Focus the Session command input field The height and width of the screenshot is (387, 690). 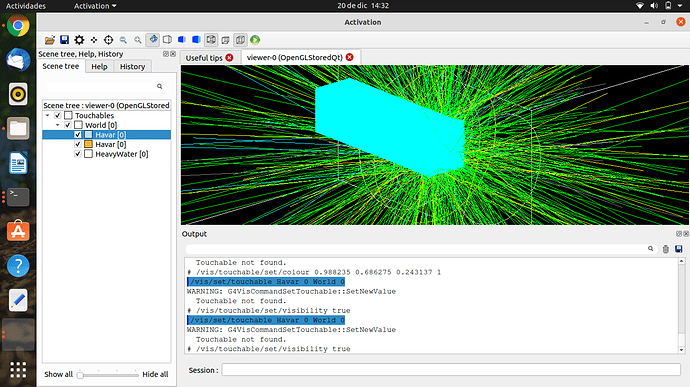coord(451,370)
